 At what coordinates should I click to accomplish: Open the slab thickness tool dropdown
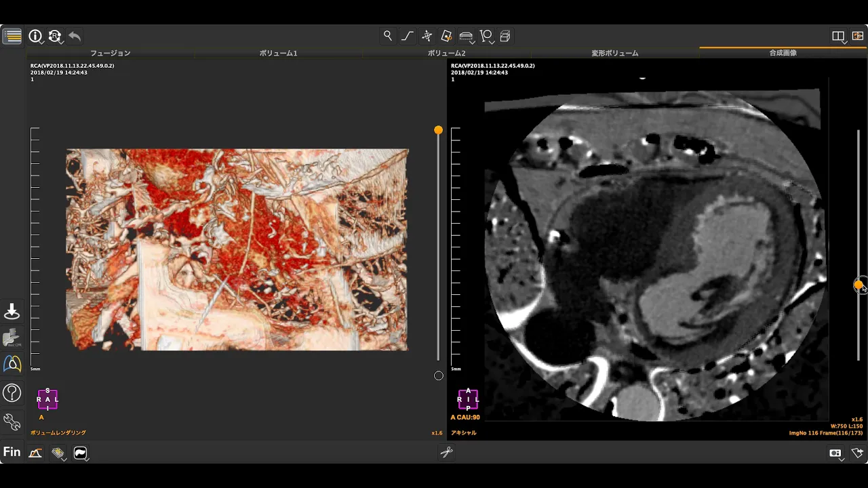point(467,37)
